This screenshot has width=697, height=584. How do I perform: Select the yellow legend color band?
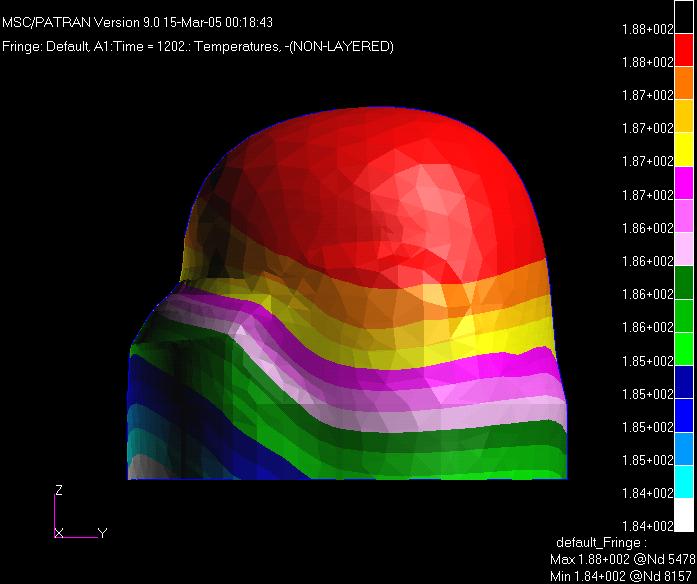(684, 150)
